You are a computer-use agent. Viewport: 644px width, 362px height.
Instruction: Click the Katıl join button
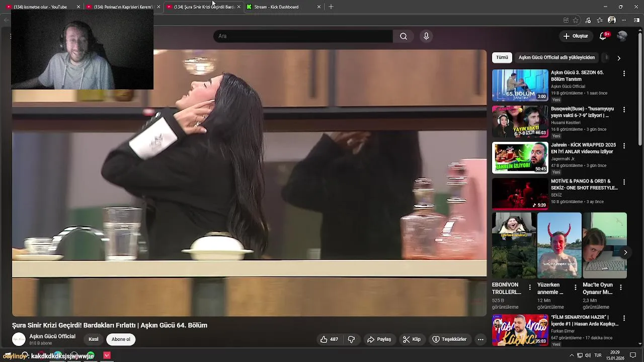click(x=94, y=339)
